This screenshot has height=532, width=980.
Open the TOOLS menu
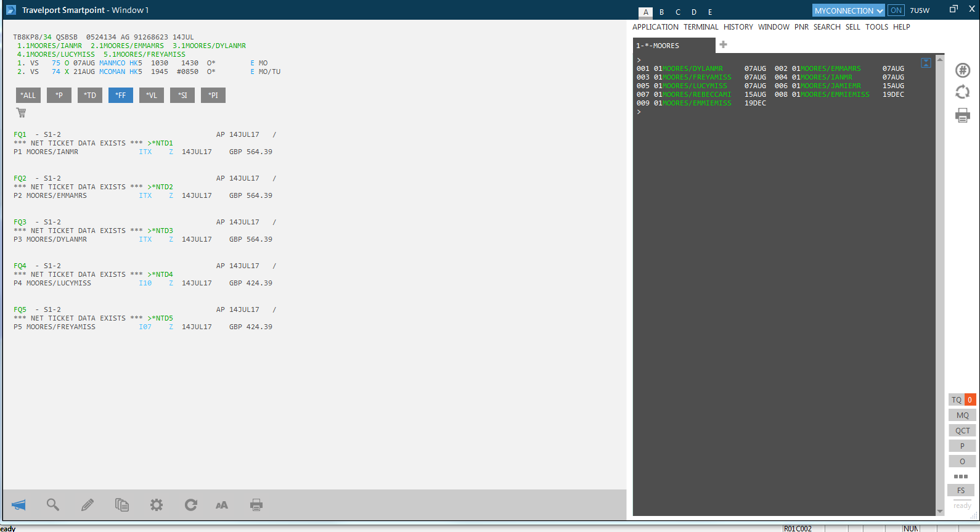876,27
